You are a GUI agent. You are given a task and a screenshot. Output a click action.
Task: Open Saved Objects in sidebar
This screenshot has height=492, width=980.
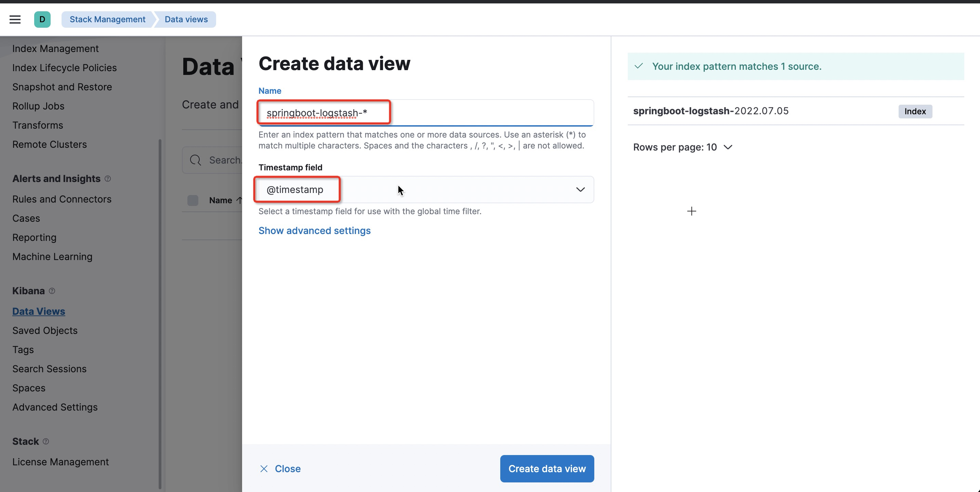[45, 331]
